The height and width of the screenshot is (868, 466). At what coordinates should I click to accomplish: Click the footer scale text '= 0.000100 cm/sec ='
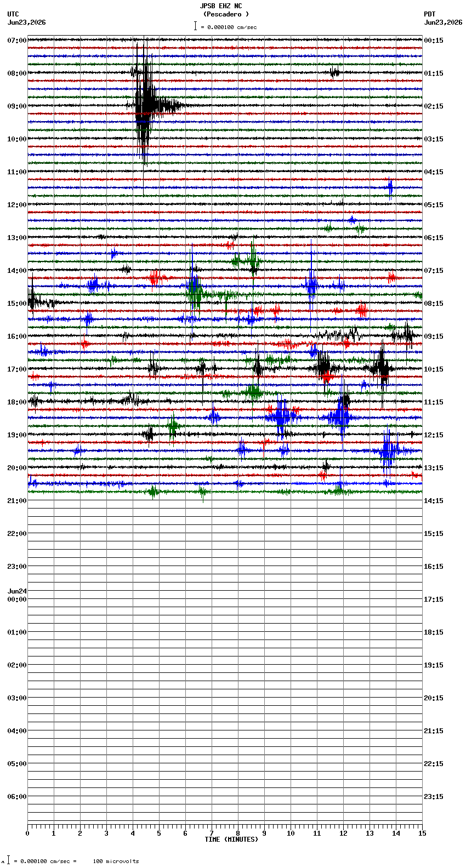pos(45,861)
